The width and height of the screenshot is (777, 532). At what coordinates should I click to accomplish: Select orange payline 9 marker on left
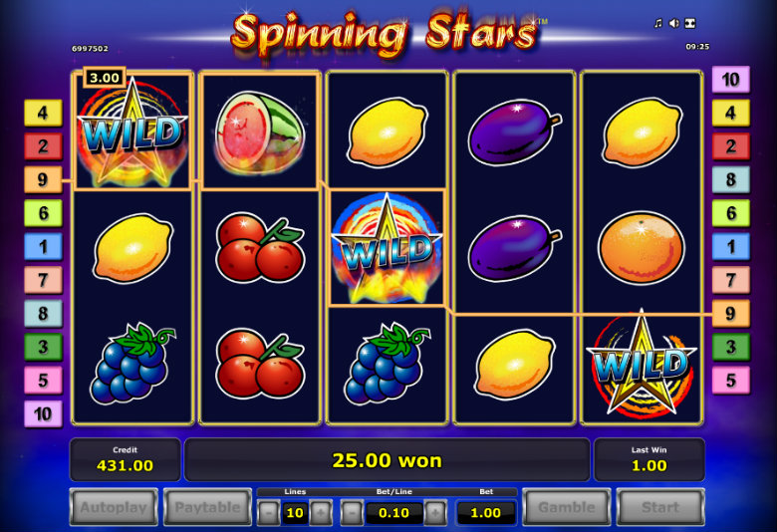[43, 179]
